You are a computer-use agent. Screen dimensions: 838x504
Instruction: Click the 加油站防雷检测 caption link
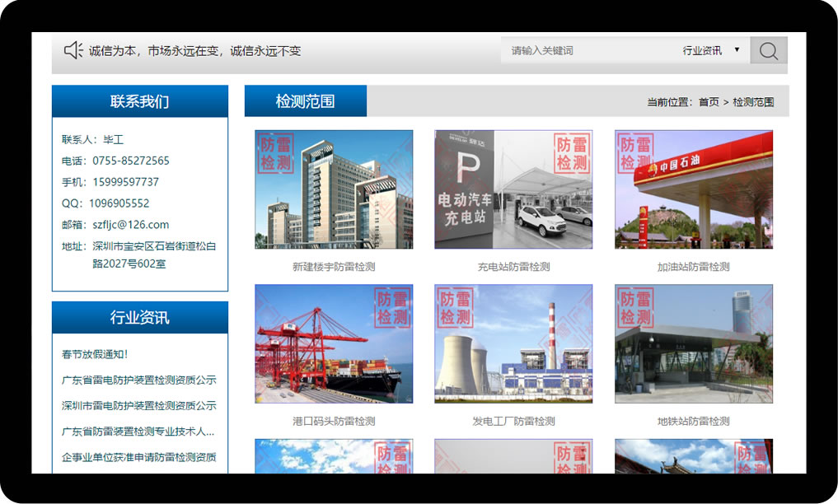[x=694, y=267]
